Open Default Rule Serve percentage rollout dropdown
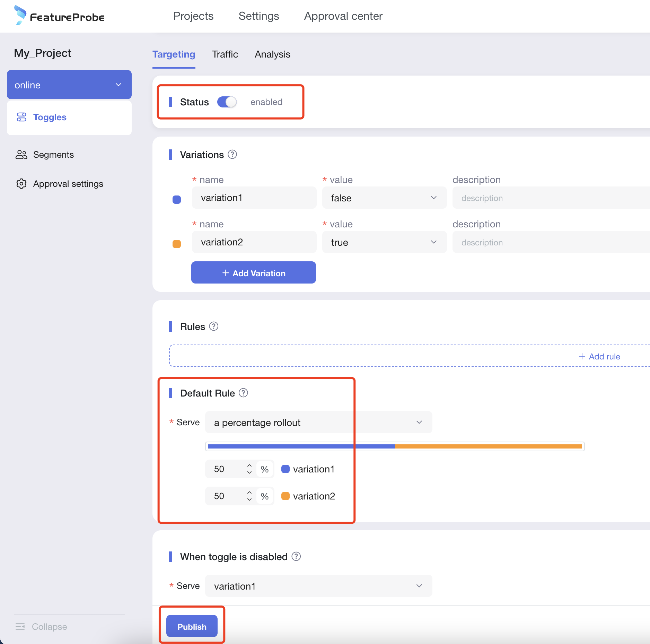Screen dimensions: 650x644 point(318,423)
